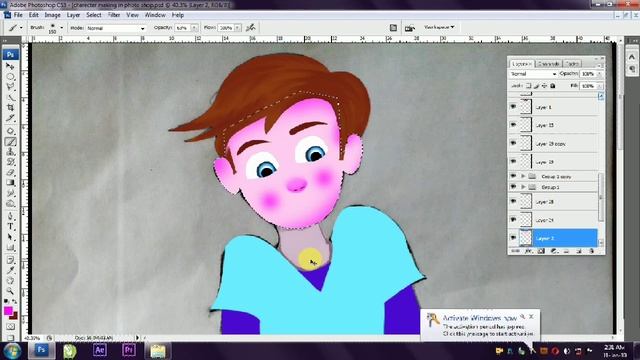The height and width of the screenshot is (360, 640).
Task: Toggle Quick Mask mode icon
Action: [11, 327]
